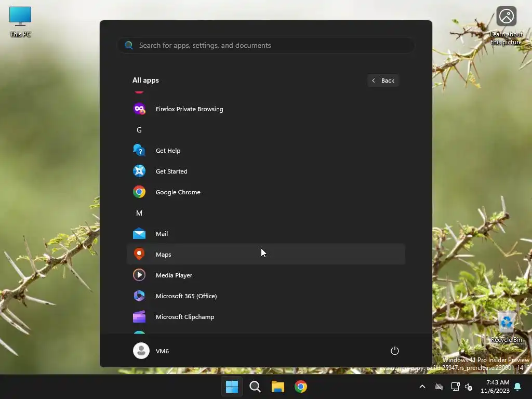
Task: Launch Media Player from its play icon
Action: (139, 275)
